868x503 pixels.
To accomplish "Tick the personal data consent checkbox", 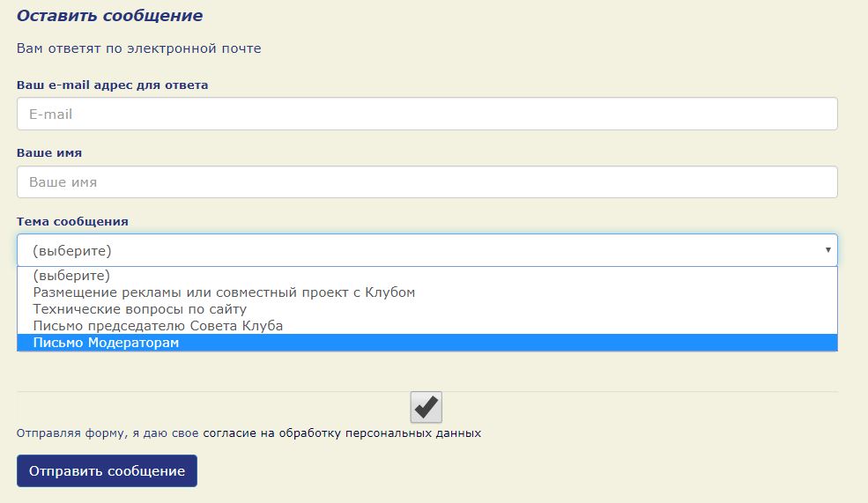I will (x=426, y=407).
